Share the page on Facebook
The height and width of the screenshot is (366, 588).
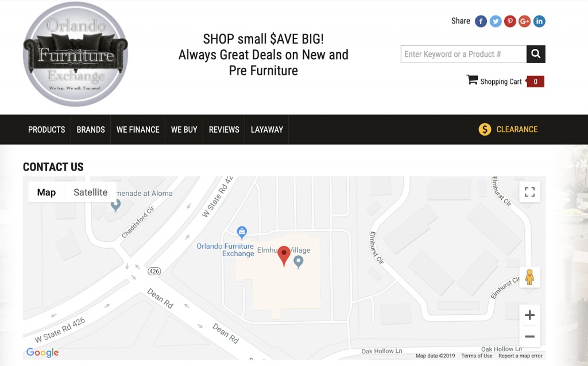[x=480, y=21]
